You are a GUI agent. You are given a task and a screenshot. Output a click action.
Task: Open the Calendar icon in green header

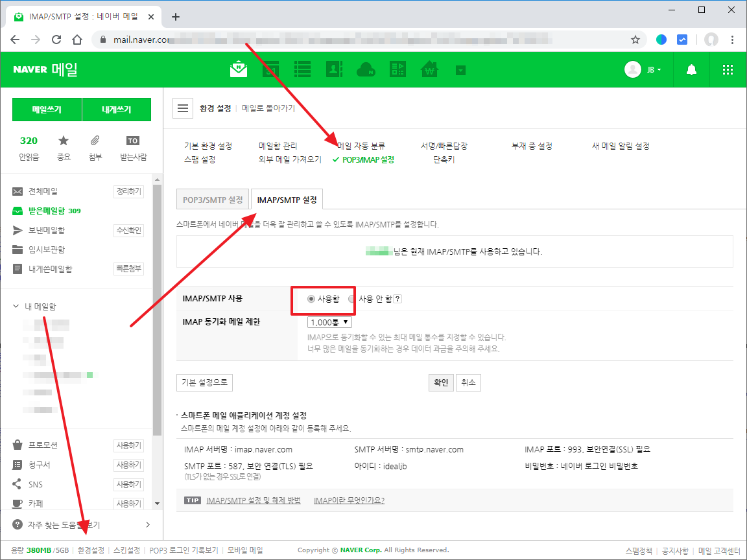click(x=270, y=69)
